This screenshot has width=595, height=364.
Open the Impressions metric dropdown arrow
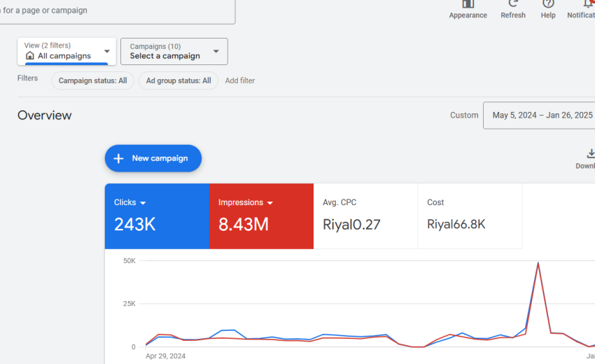(x=270, y=203)
